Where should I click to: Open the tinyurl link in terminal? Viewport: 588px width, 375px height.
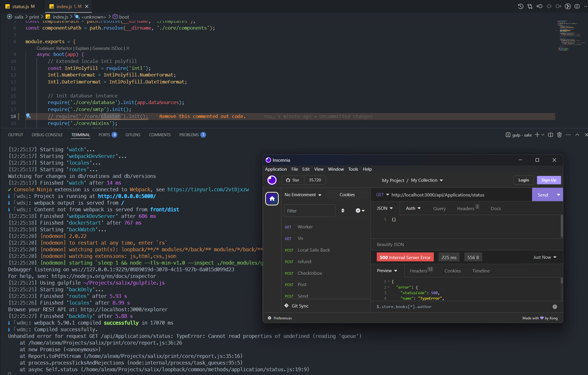208,190
